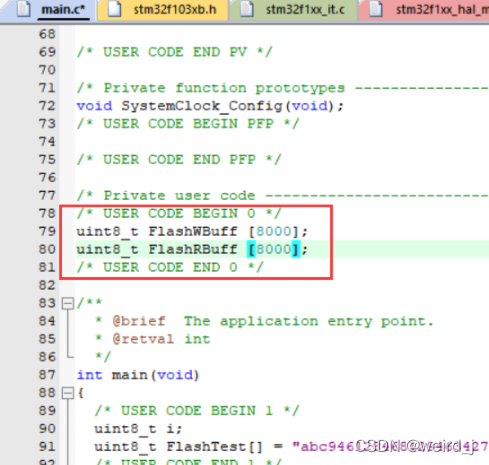489x465 pixels.
Task: Click the 8000 size on FlashRBuff line
Action: 274,249
